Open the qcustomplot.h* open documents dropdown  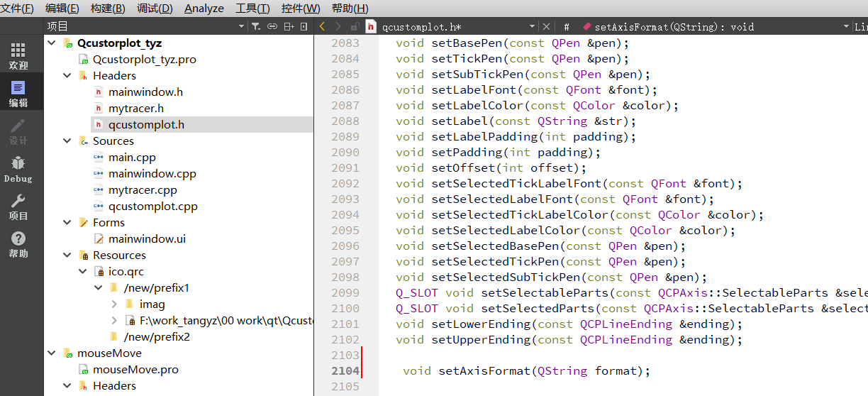click(x=459, y=27)
